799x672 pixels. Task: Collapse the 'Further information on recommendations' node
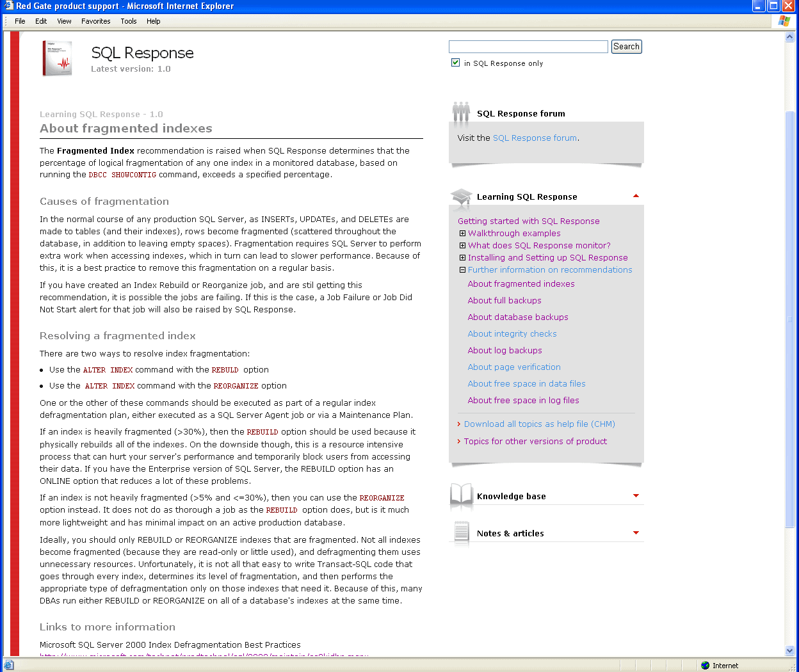coord(462,270)
